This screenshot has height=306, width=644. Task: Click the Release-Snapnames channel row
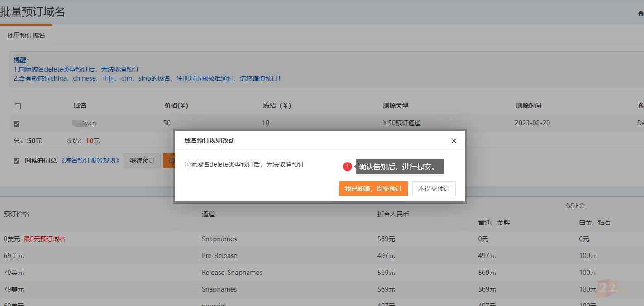tap(232, 273)
